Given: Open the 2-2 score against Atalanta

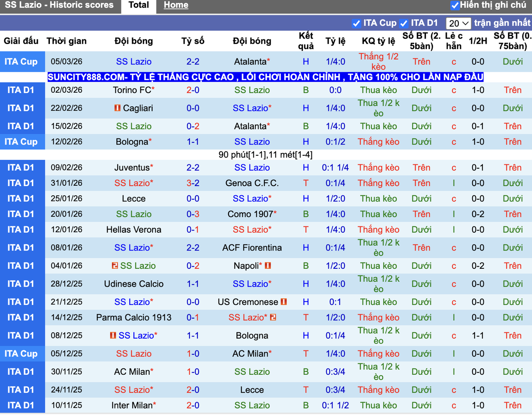Looking at the screenshot, I should 193,61.
